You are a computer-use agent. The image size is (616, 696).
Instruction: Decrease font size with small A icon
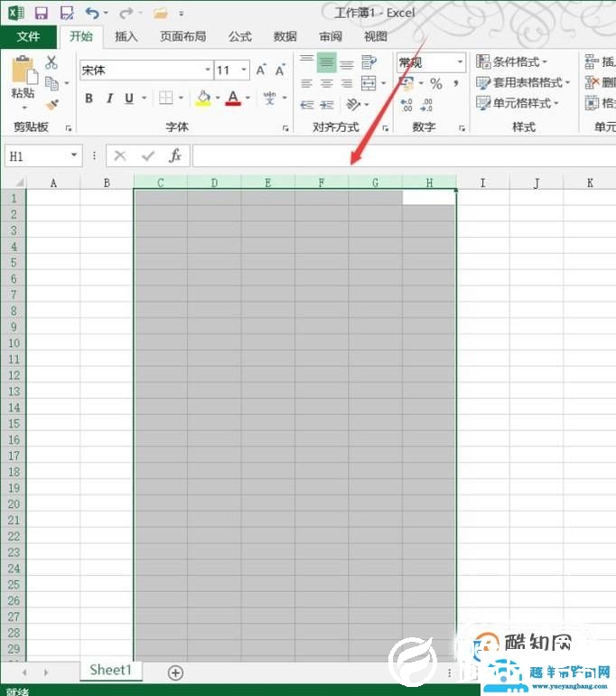click(x=280, y=70)
